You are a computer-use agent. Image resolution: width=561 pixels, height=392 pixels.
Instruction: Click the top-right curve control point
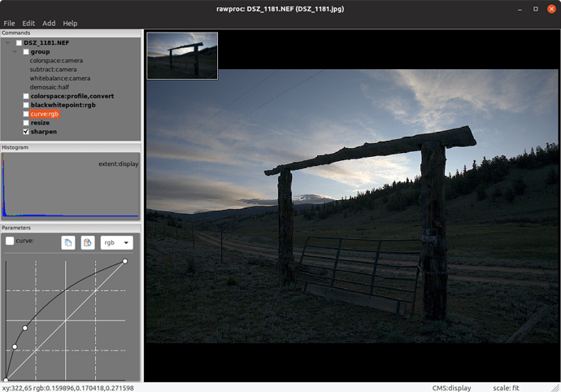[x=124, y=261]
